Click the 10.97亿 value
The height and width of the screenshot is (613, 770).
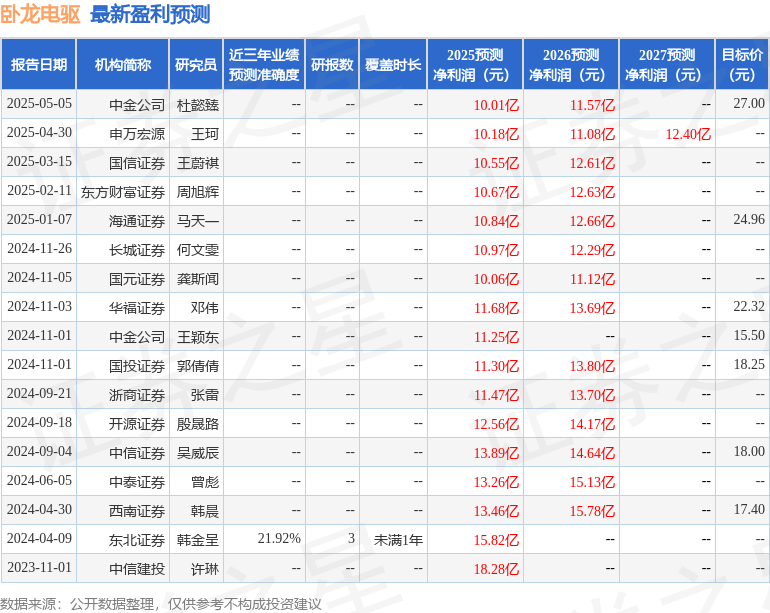tap(496, 250)
